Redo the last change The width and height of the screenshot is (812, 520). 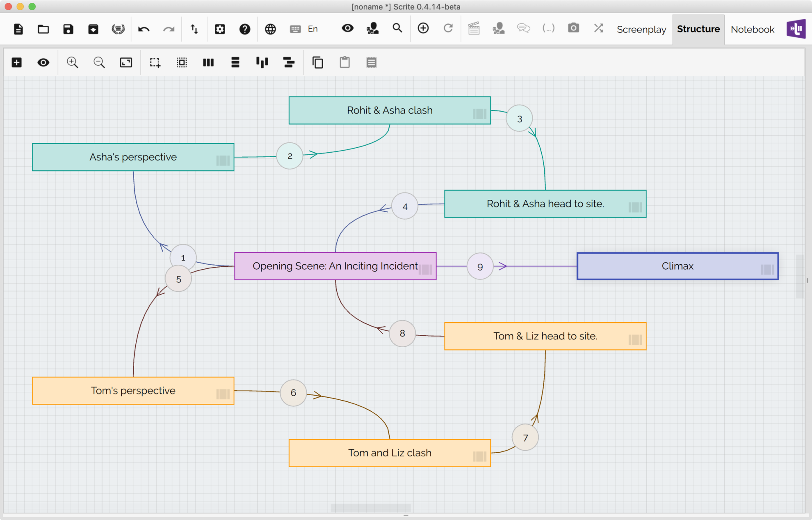(x=169, y=29)
